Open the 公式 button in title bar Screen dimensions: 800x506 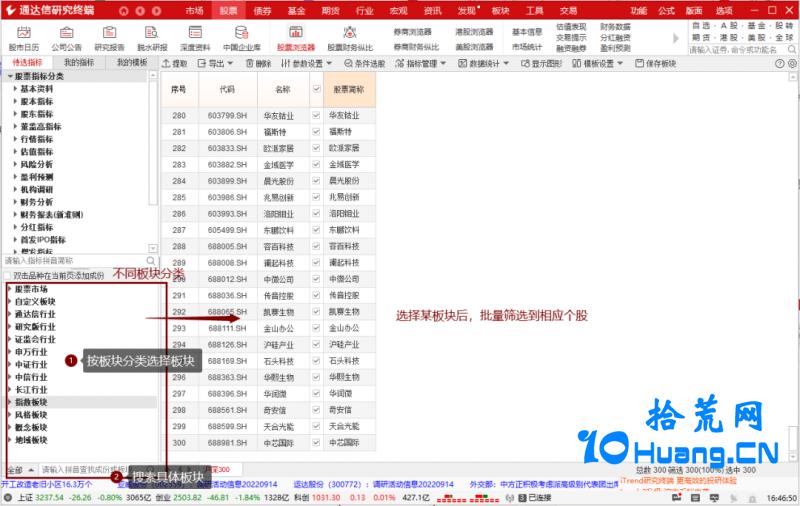pos(666,11)
